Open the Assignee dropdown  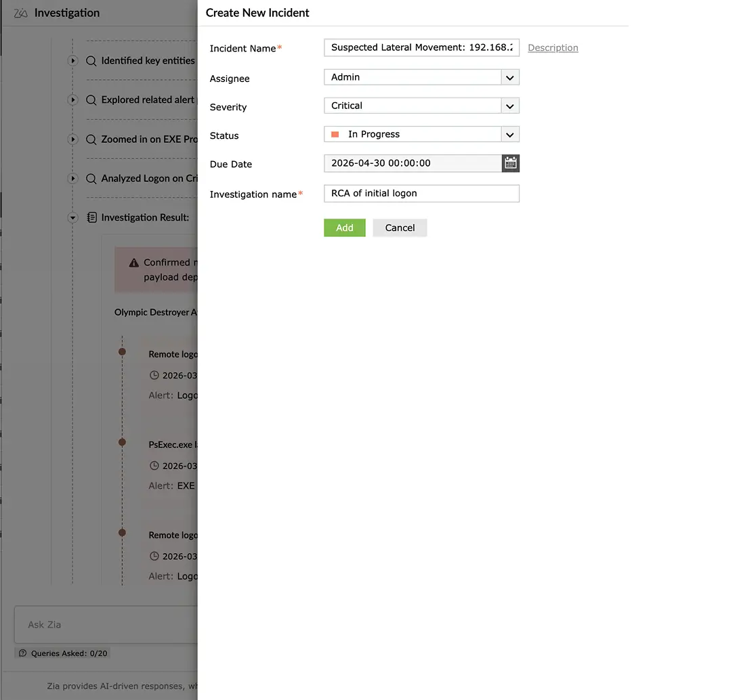(509, 77)
